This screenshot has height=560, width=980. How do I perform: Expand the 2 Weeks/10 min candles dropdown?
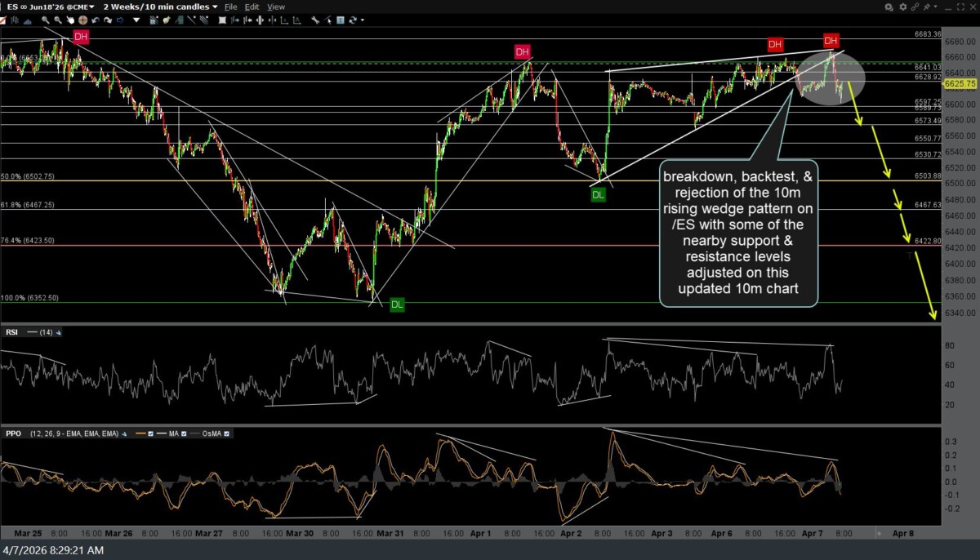(215, 7)
